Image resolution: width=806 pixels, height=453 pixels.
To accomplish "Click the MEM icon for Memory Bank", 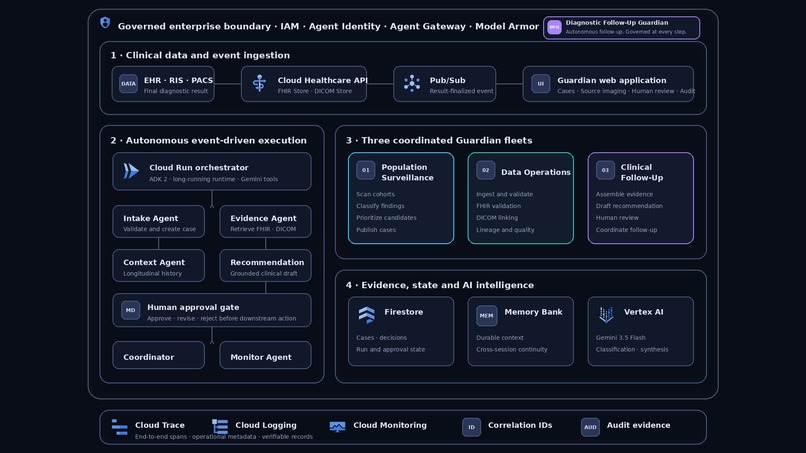I will coord(486,316).
